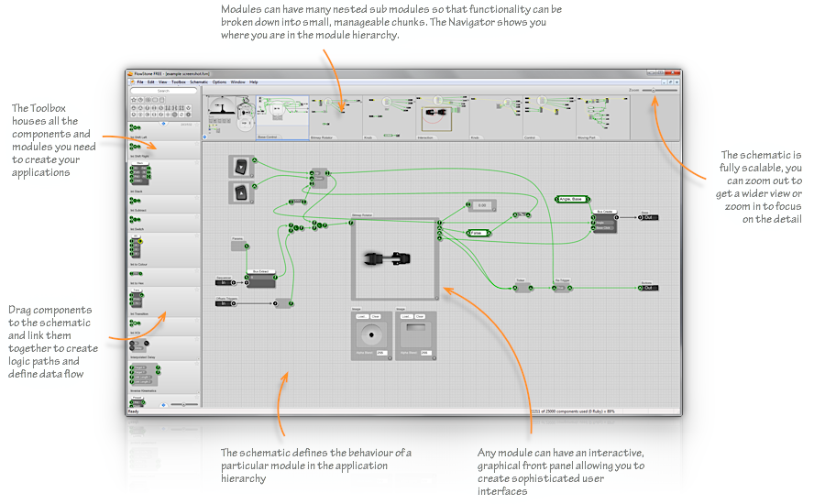Select the Int Shift Left toolbox component

click(164, 131)
